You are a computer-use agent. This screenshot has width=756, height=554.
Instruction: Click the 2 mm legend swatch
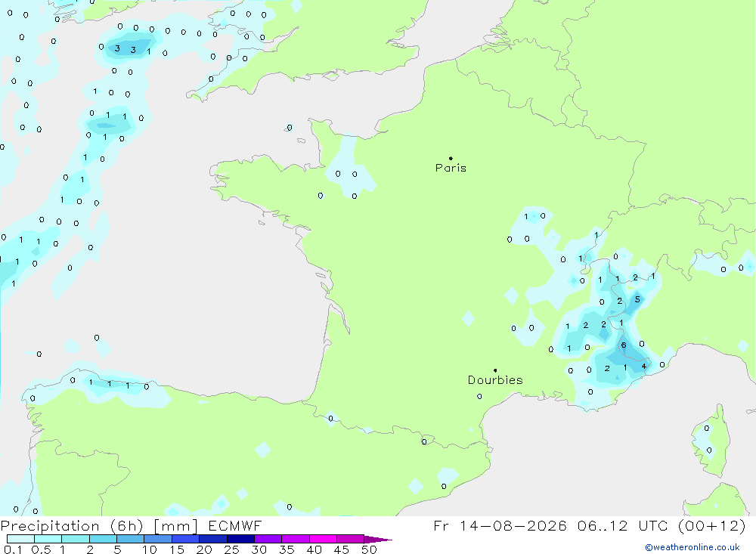(x=103, y=539)
